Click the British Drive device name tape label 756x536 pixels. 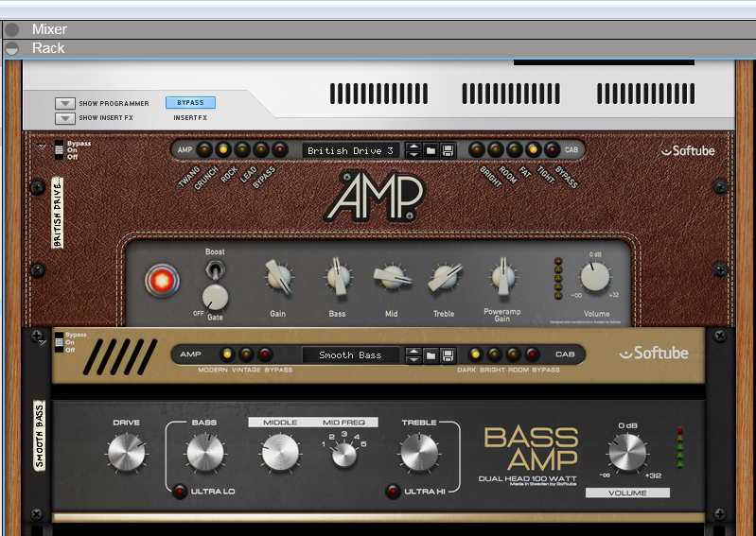pos(58,213)
